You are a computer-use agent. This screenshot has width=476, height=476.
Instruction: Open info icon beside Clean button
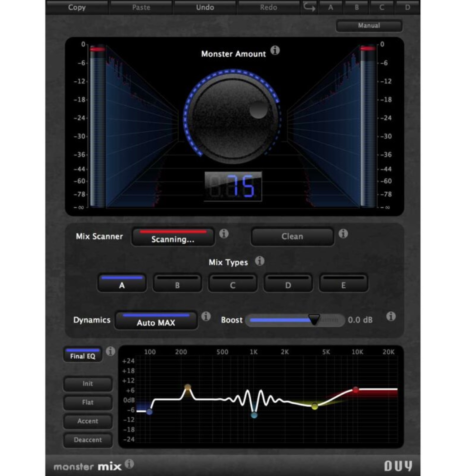343,233
